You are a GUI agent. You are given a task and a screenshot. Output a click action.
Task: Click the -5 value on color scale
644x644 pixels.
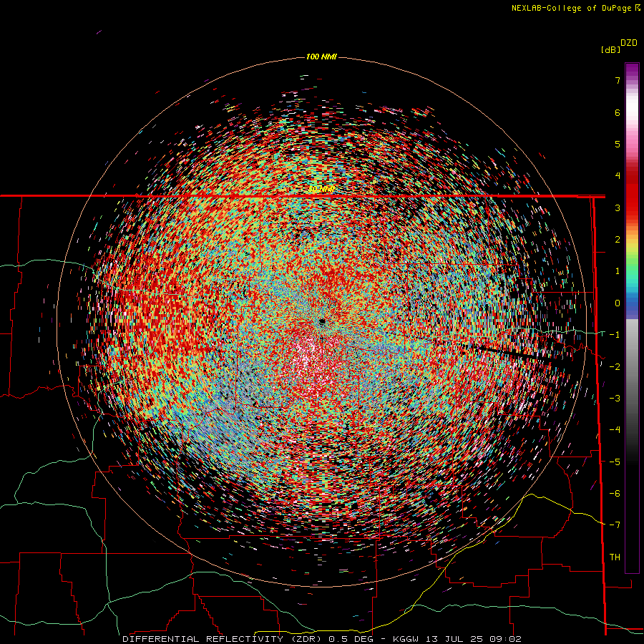click(615, 462)
